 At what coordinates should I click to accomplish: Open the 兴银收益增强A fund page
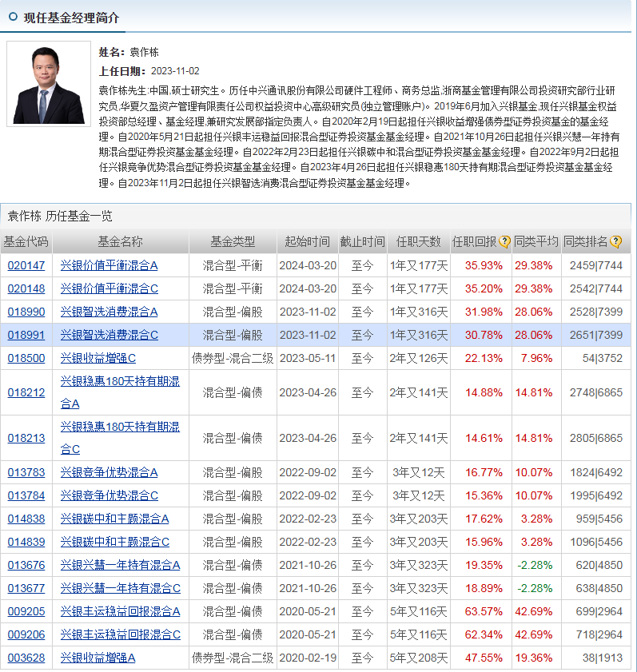[x=98, y=658]
